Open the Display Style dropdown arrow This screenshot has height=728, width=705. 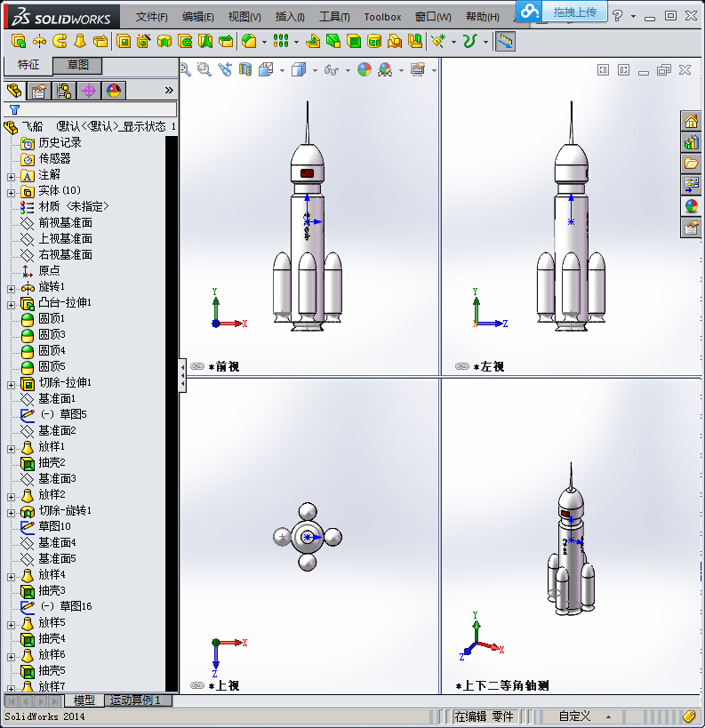click(x=315, y=70)
